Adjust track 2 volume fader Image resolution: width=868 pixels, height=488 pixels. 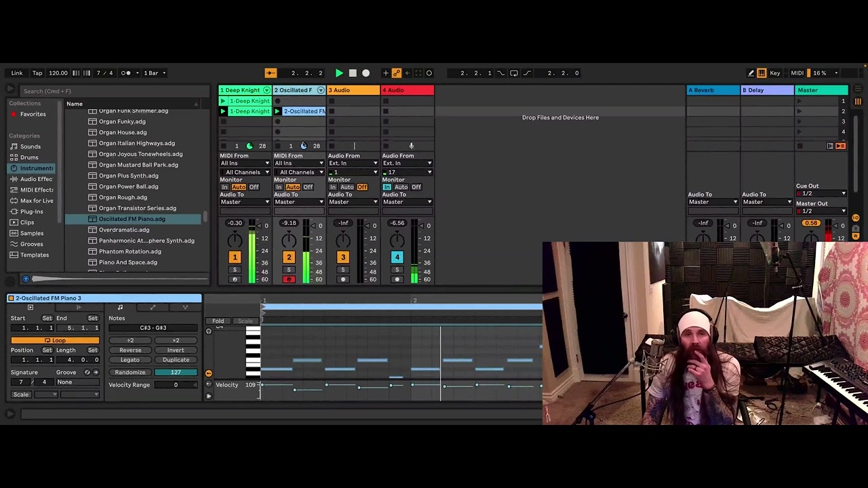313,226
